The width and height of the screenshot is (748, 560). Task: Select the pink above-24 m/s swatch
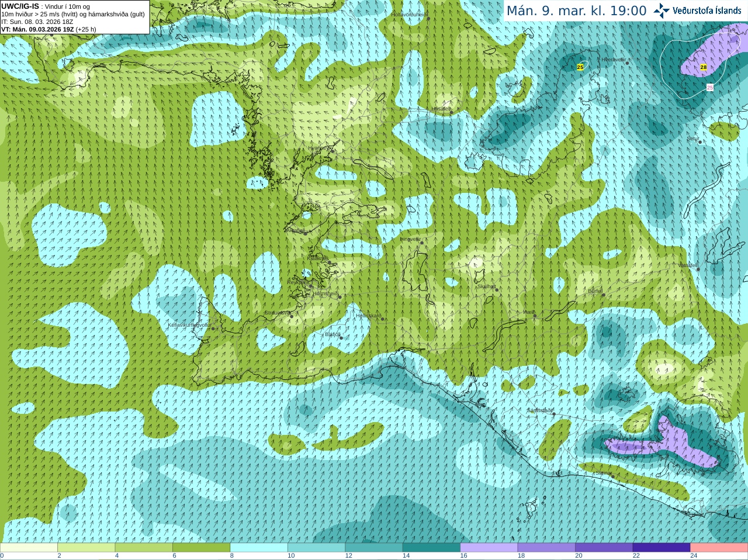coord(719,548)
